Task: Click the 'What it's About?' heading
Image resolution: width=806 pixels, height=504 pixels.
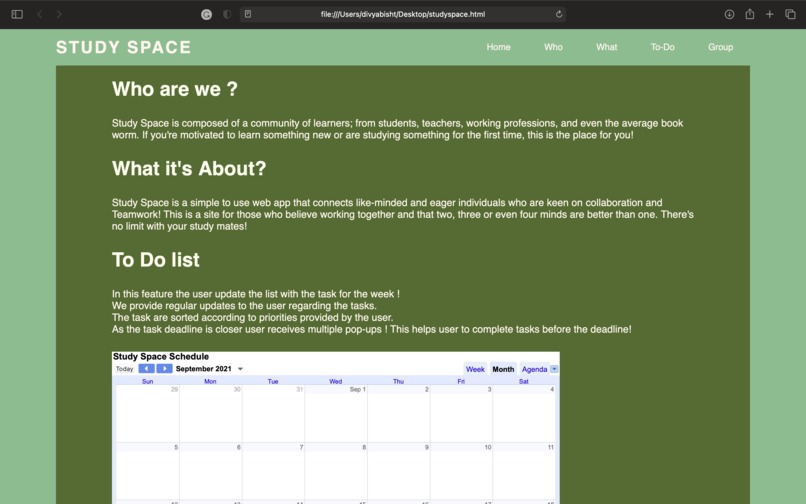Action: pos(189,169)
